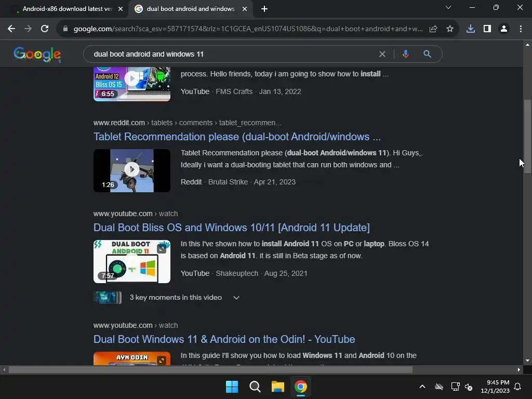Image resolution: width=532 pixels, height=399 pixels.
Task: Play the Dual Boot Android 11 thumbnail
Action: tap(131, 262)
